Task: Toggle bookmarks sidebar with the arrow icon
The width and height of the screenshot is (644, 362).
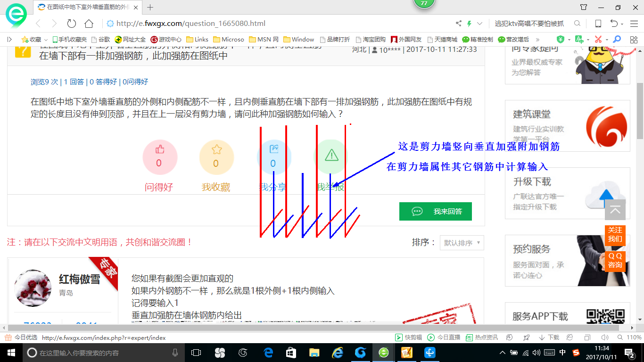Action: point(9,40)
